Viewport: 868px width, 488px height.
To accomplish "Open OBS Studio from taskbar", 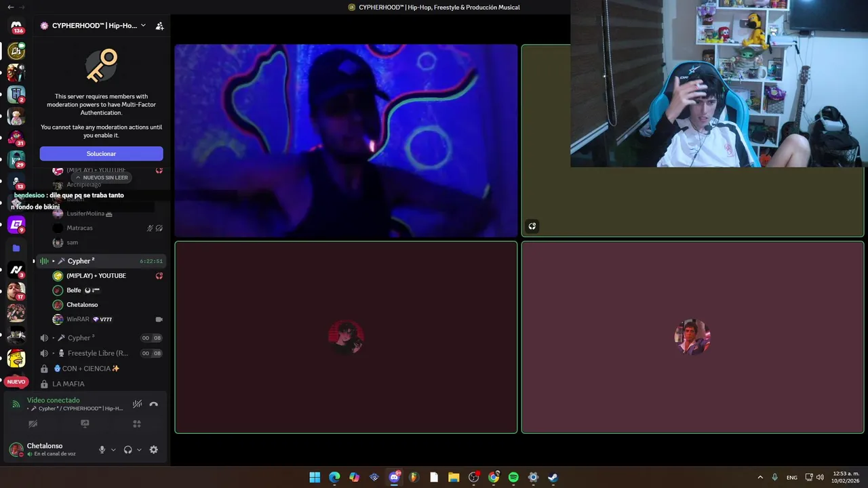I will click(473, 477).
